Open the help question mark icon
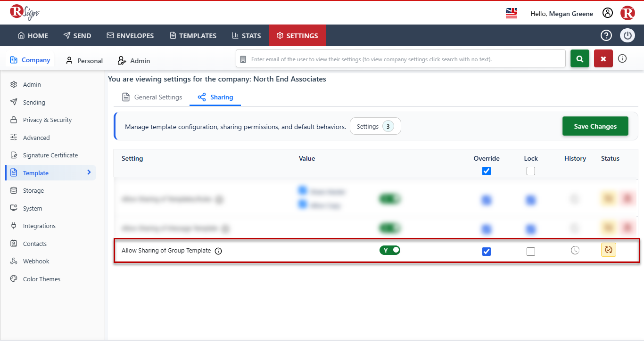 click(x=606, y=35)
